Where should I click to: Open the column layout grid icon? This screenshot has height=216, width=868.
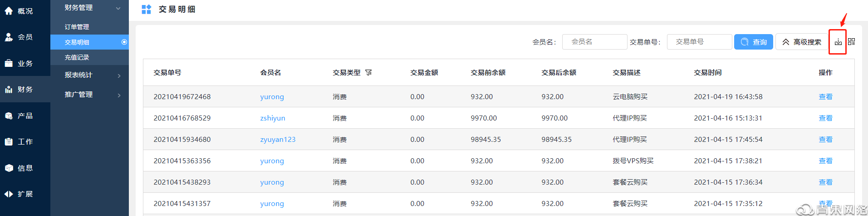coord(851,42)
